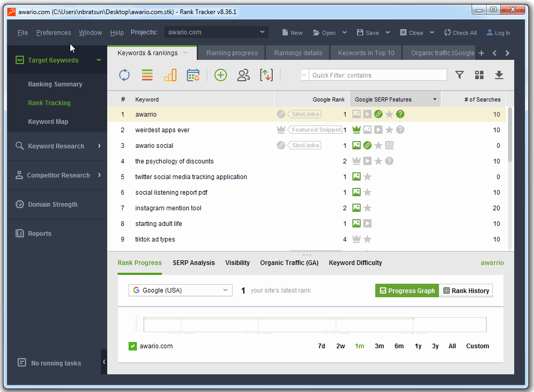Image resolution: width=534 pixels, height=392 pixels.
Task: Click green question mark icon in awarrio row
Action: click(400, 114)
